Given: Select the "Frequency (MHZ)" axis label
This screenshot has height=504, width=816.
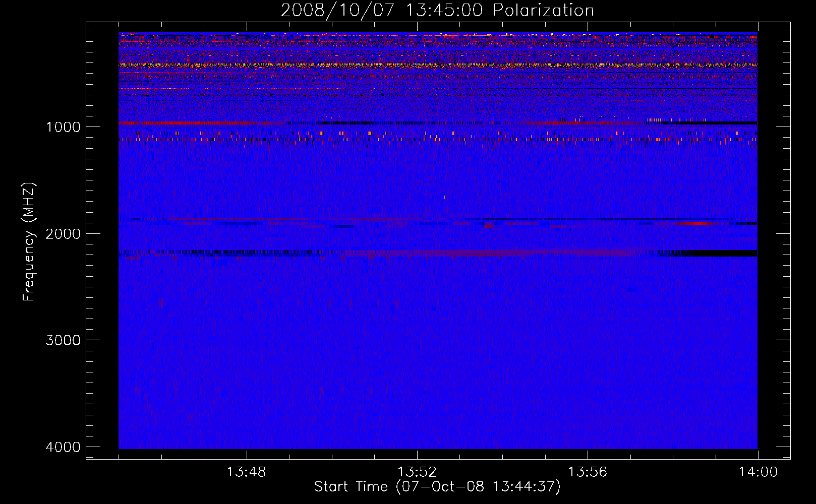Looking at the screenshot, I should coord(29,242).
